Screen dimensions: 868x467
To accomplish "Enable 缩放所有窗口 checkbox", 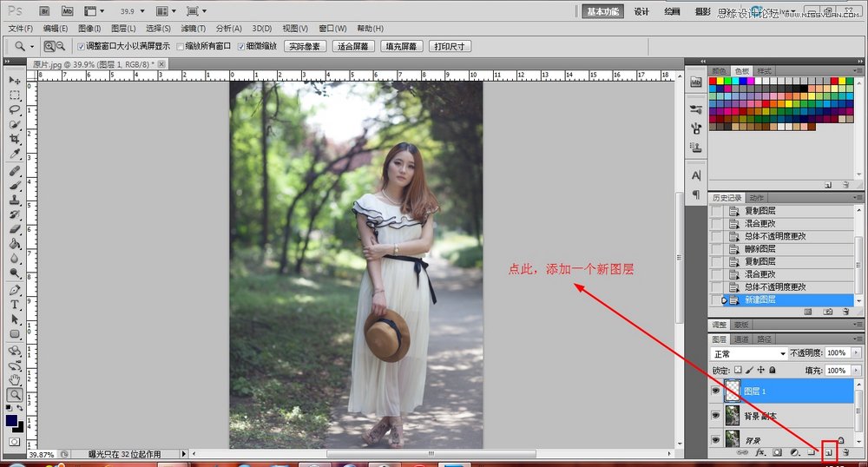I will click(181, 46).
